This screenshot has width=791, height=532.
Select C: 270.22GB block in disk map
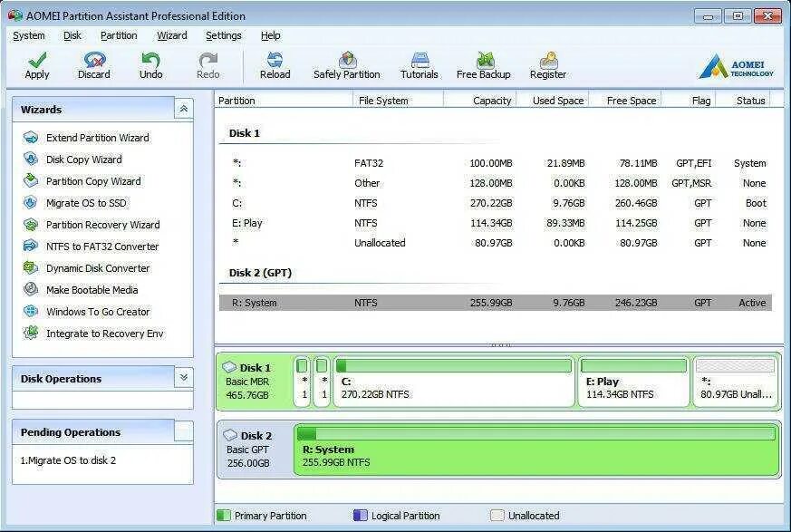pyautogui.click(x=454, y=382)
